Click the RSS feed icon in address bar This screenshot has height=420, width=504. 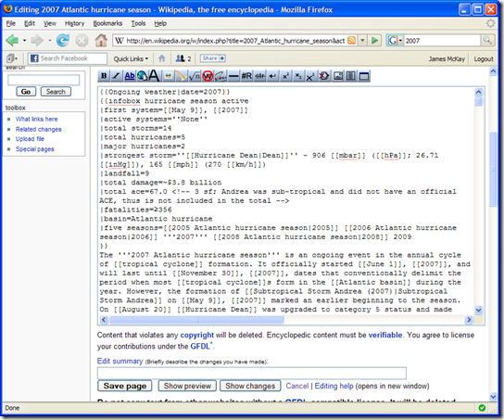pos(352,41)
